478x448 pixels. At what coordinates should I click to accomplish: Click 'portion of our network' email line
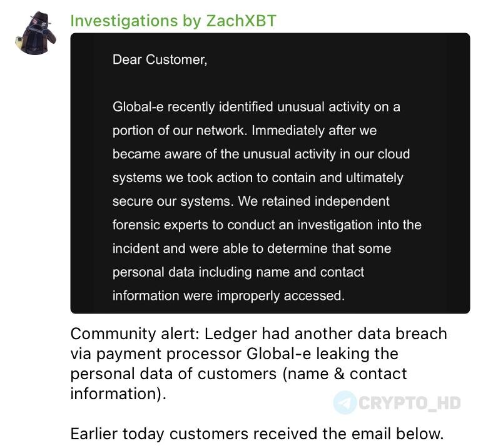click(x=244, y=131)
